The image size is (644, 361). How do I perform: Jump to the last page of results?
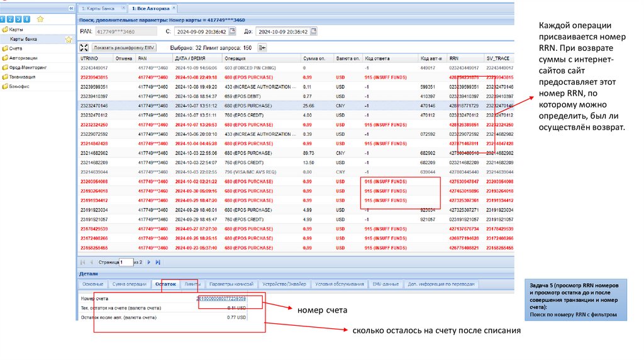point(158,262)
